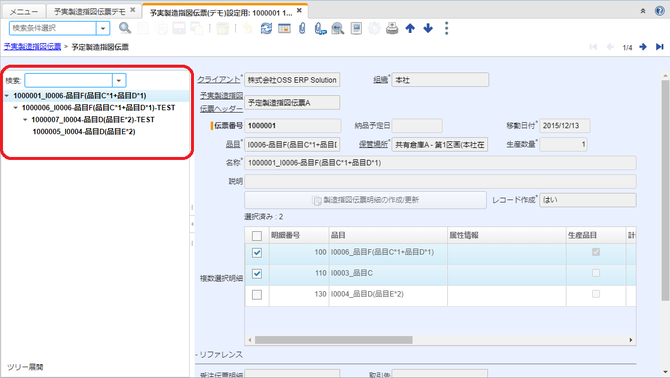Viewport: 670px width, 378px height.
Task: Click the greyed previous record arrow
Action: (610, 47)
